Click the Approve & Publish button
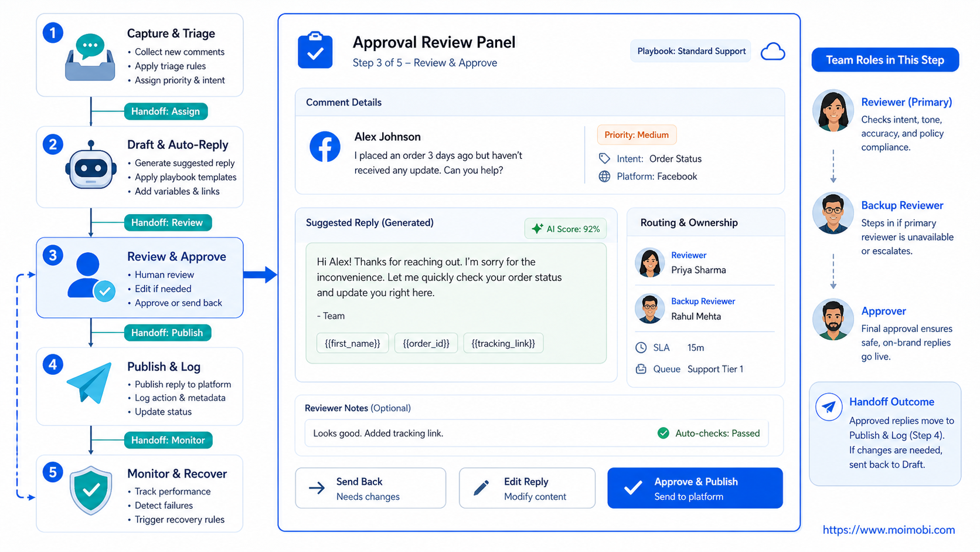Image resolution: width=980 pixels, height=552 pixels. tap(695, 488)
